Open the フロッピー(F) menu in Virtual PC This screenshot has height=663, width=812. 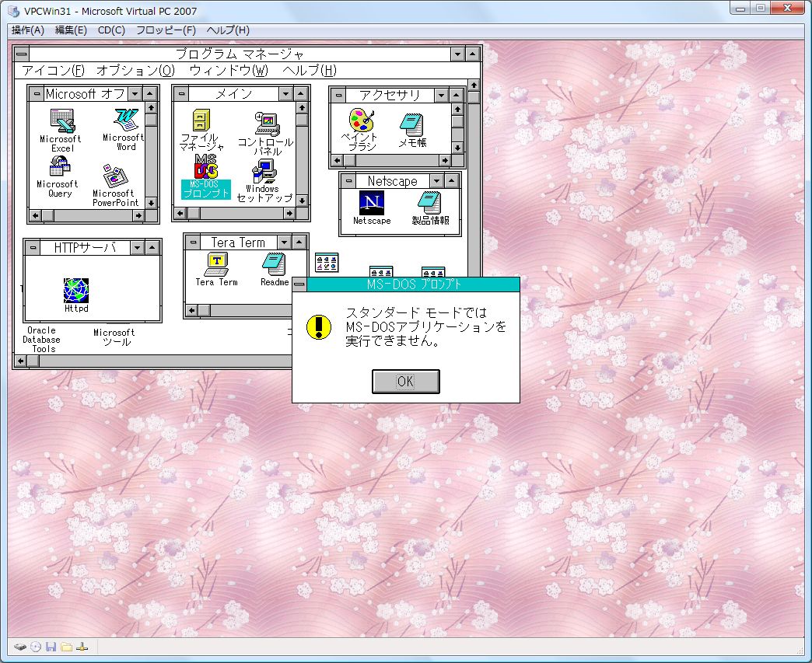[166, 30]
